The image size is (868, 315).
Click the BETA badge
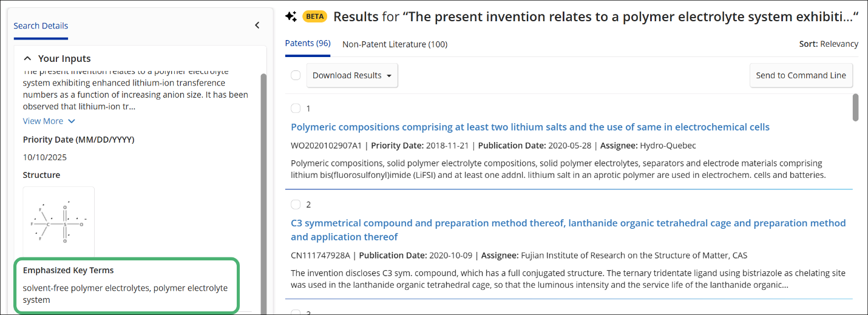click(x=314, y=16)
